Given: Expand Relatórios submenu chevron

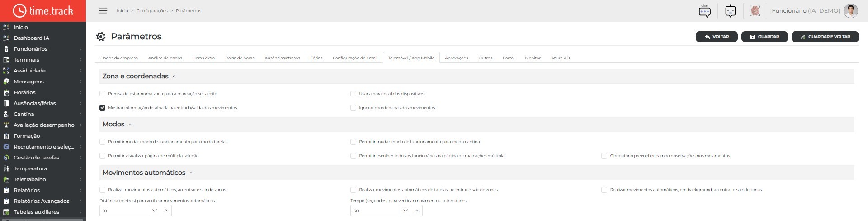Looking at the screenshot, I should (80, 190).
